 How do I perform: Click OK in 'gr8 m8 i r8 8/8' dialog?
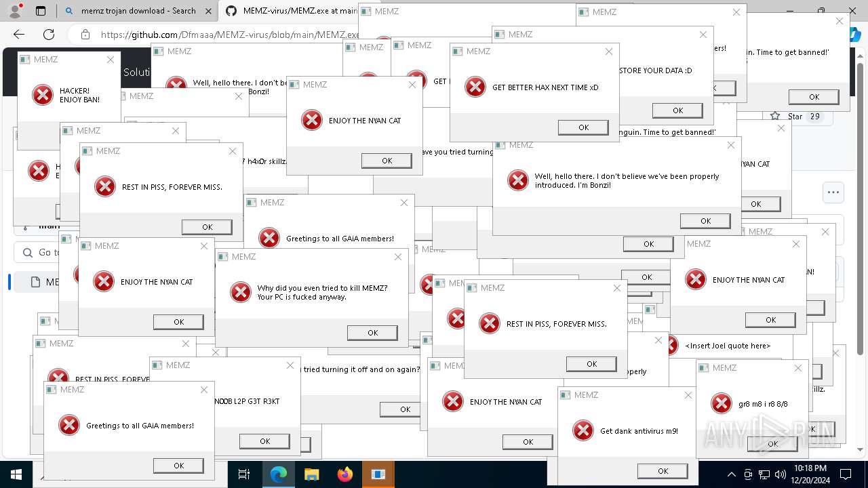[x=772, y=444]
